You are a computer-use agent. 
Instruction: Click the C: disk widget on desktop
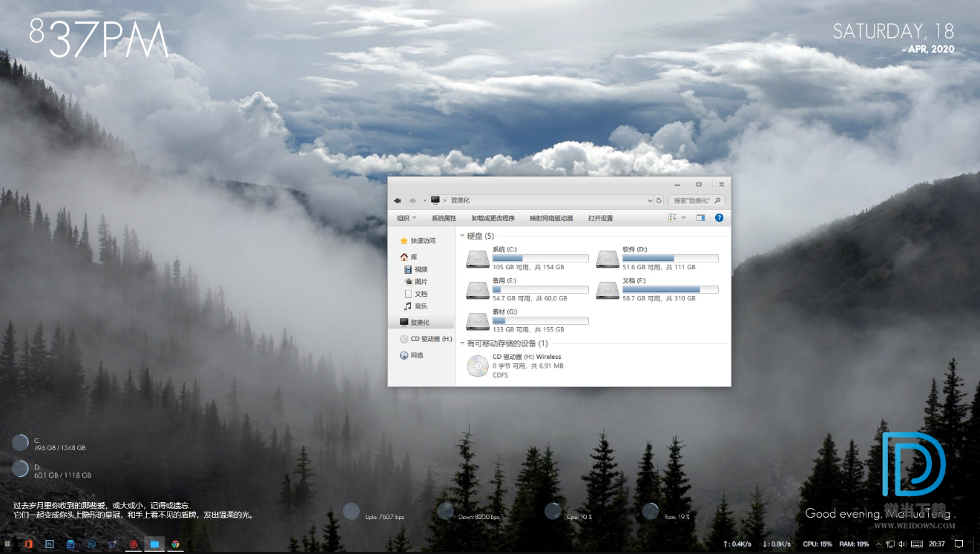(20, 443)
